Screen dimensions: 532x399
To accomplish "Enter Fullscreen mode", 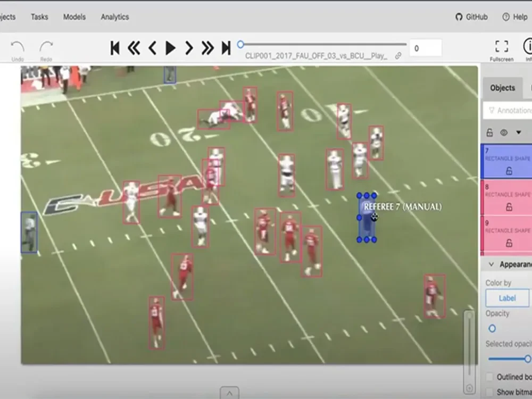I will coord(502,51).
